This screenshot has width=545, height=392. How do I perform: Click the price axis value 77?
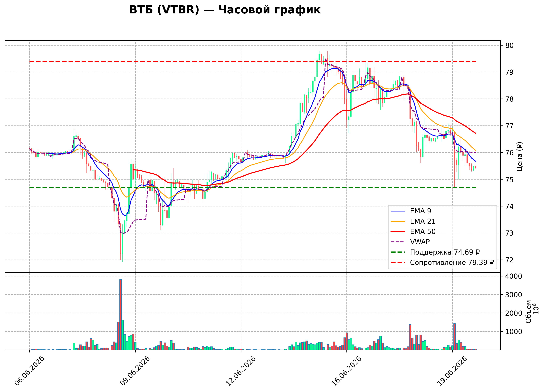tap(509, 126)
